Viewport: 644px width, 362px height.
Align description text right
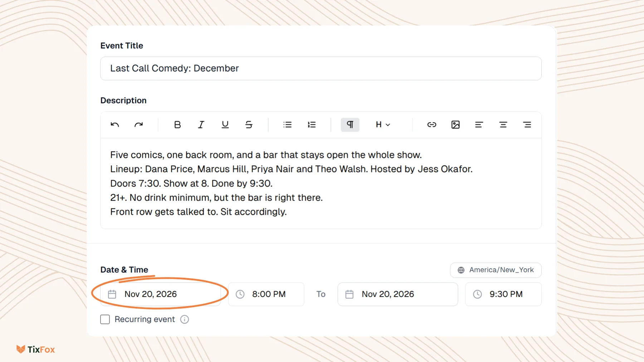pyautogui.click(x=527, y=125)
